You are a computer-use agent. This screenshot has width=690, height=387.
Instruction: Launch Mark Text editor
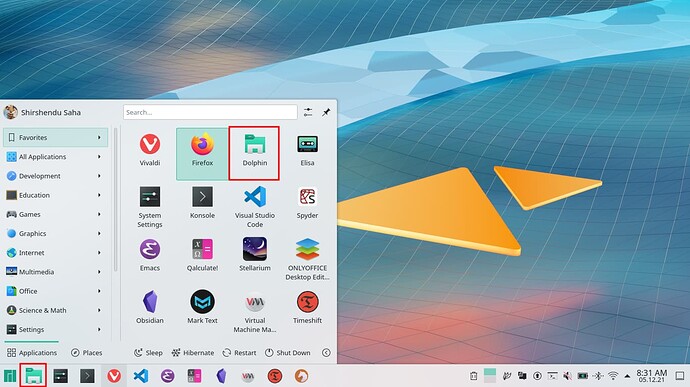tap(202, 307)
